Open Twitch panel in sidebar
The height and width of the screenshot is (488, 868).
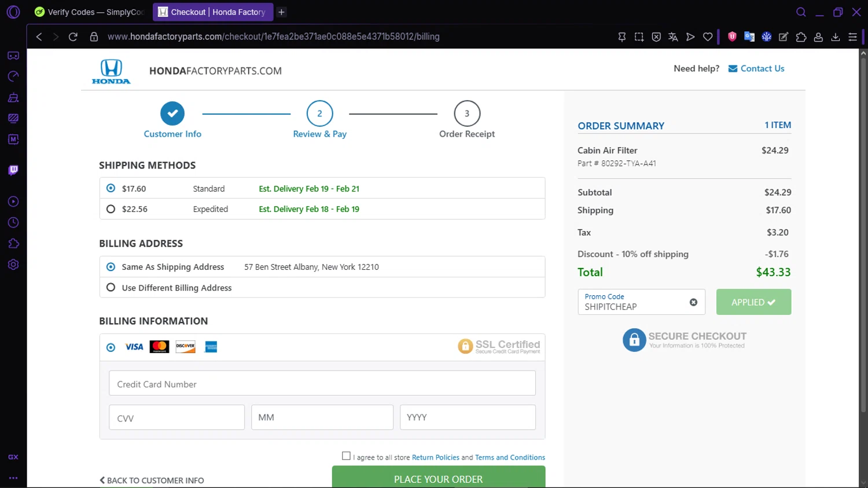coord(13,170)
